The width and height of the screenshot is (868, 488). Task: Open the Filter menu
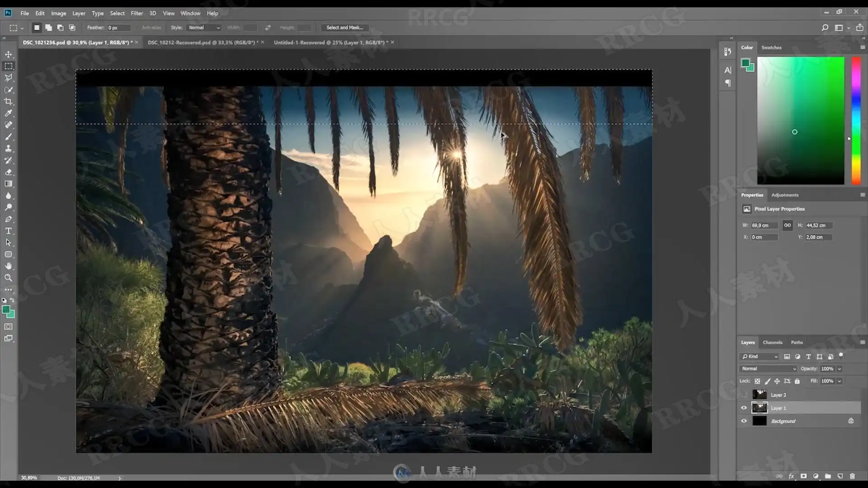(137, 13)
